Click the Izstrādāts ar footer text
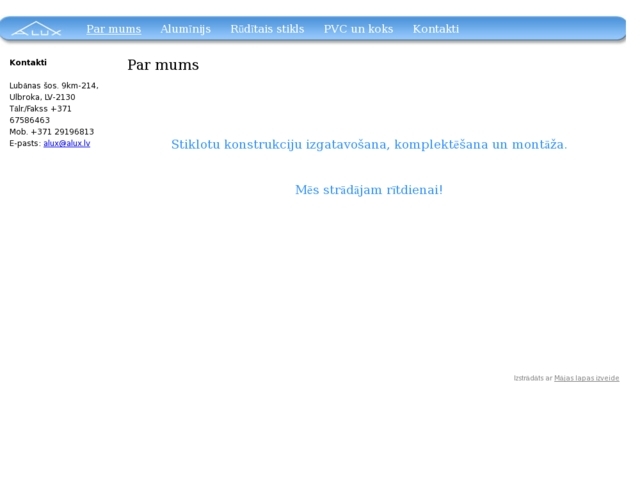Viewport: 640px width, 480px height. click(533, 378)
